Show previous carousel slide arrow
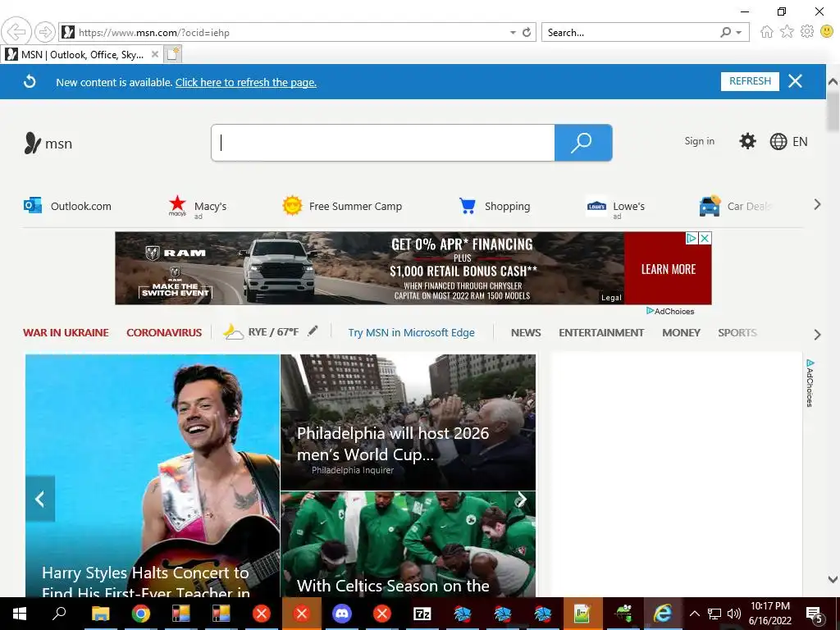 40,499
